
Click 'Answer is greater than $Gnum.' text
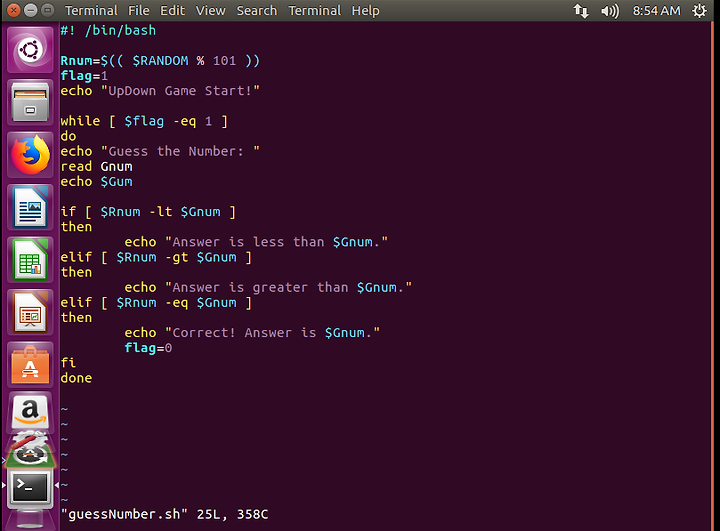(288, 288)
